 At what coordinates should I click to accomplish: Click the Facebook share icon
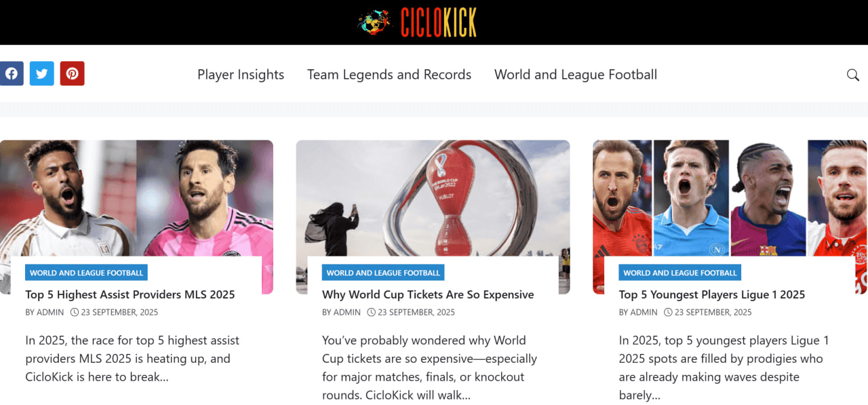point(11,73)
